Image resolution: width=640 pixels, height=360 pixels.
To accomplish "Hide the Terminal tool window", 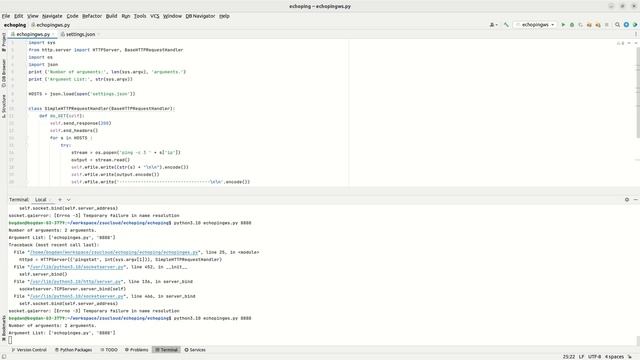I will [636, 200].
